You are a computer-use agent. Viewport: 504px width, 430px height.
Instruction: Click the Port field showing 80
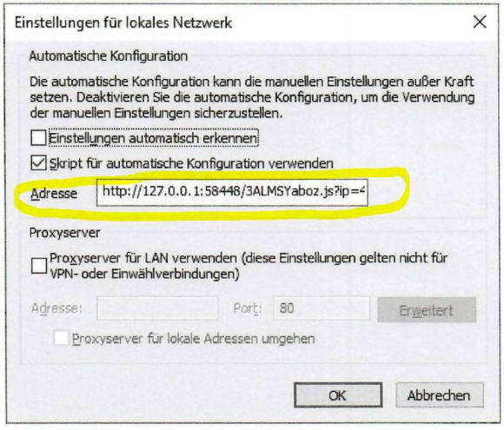click(x=322, y=308)
